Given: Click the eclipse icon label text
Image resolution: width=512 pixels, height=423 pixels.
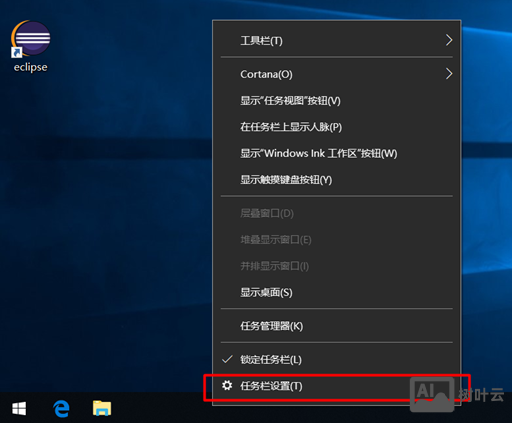Looking at the screenshot, I should pyautogui.click(x=31, y=67).
